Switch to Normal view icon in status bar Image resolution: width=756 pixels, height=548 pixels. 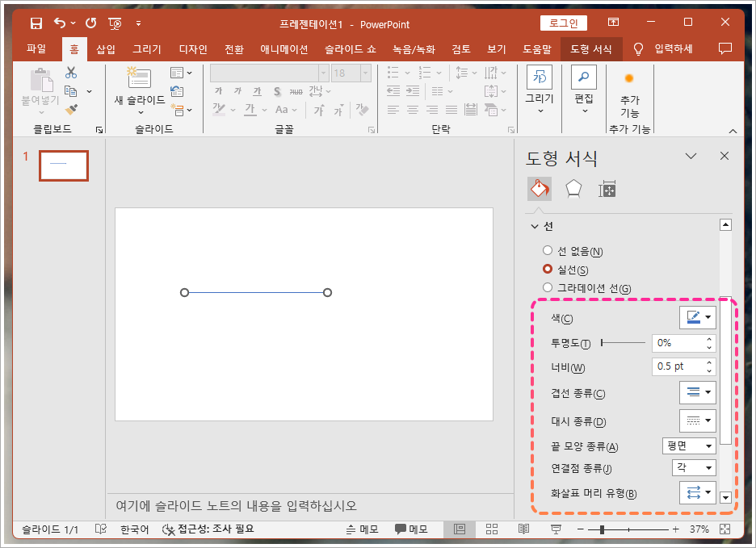(460, 529)
